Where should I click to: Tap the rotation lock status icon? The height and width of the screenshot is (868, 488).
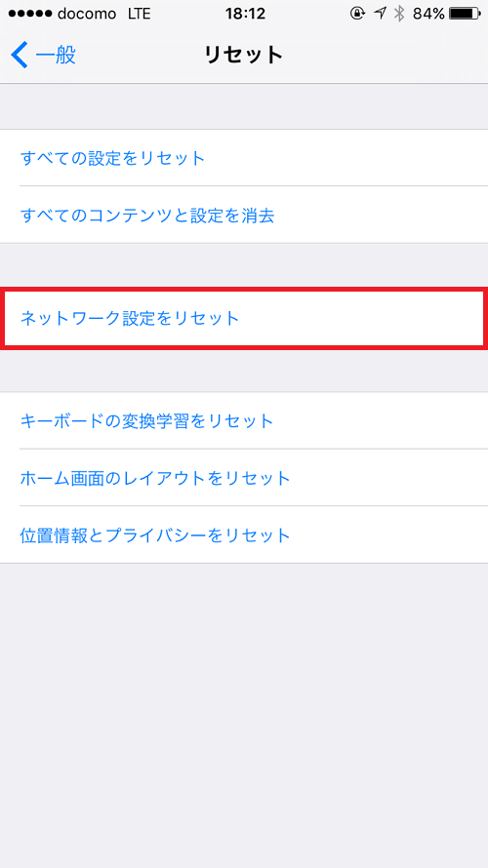click(x=358, y=14)
